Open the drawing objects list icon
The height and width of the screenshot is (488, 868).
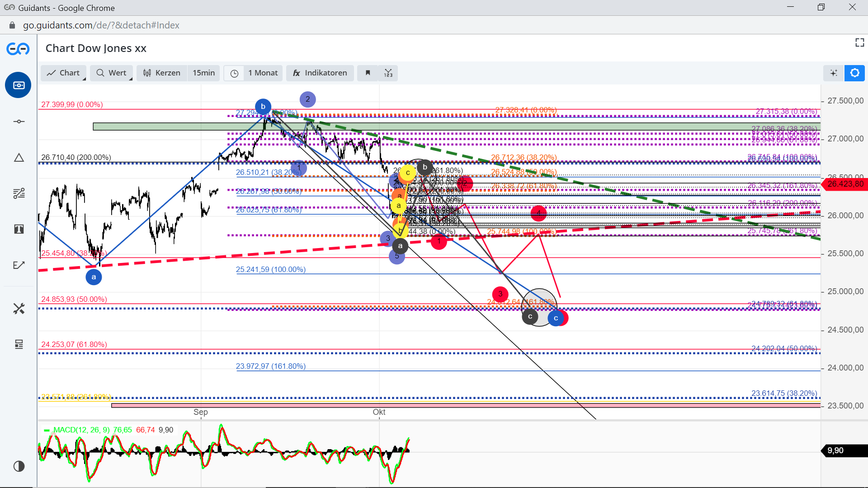point(19,344)
